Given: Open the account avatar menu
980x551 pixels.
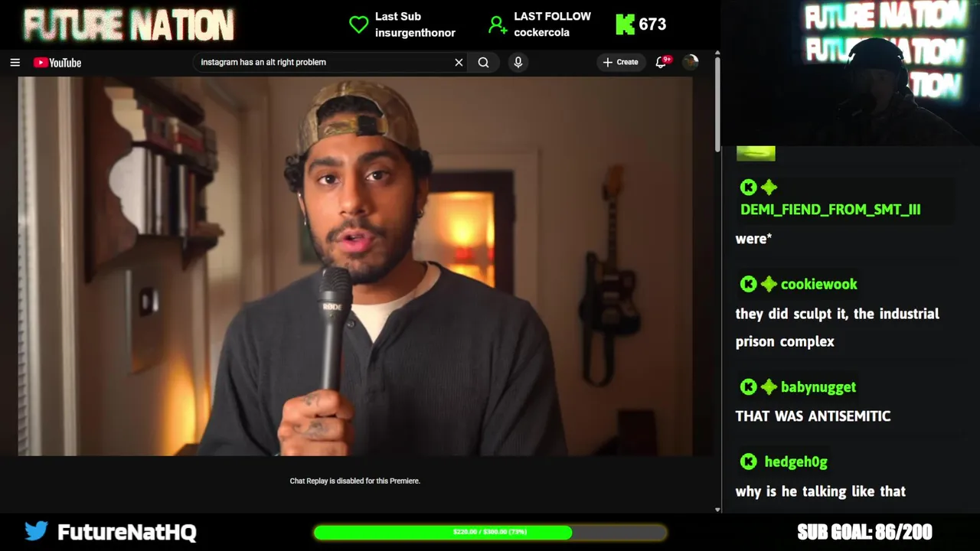Looking at the screenshot, I should coord(691,62).
